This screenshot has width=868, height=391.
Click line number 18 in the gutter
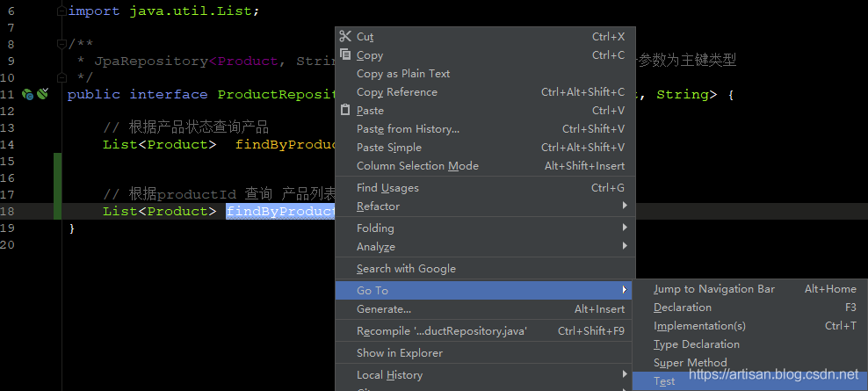8,211
